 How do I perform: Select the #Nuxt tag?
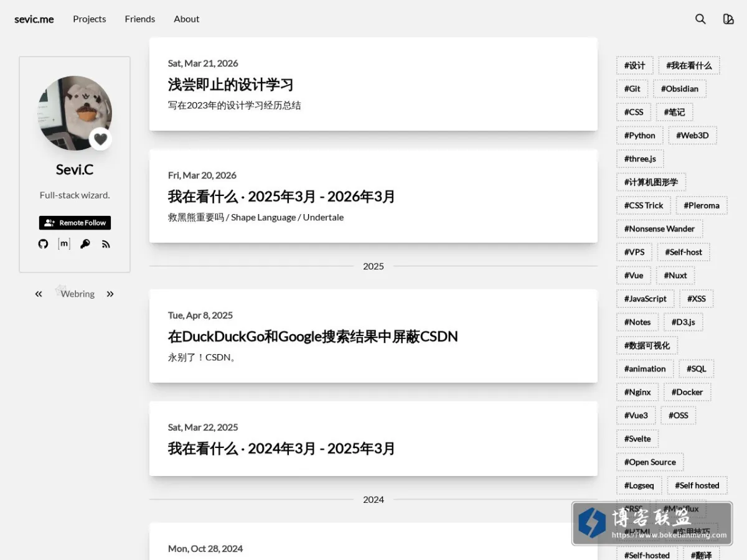point(675,276)
